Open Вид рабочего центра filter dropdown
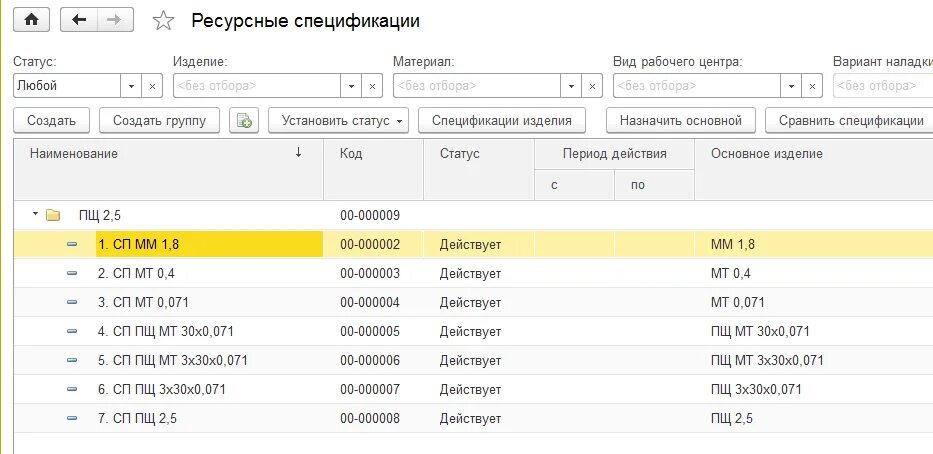933x454 pixels. (x=791, y=86)
